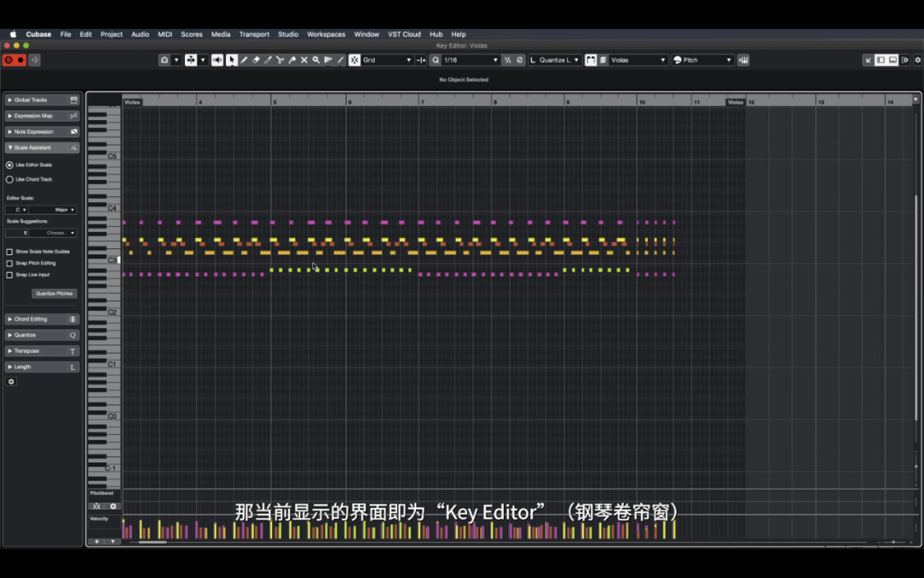The height and width of the screenshot is (578, 924).
Task: Click the Expression Map panel icon
Action: click(74, 116)
